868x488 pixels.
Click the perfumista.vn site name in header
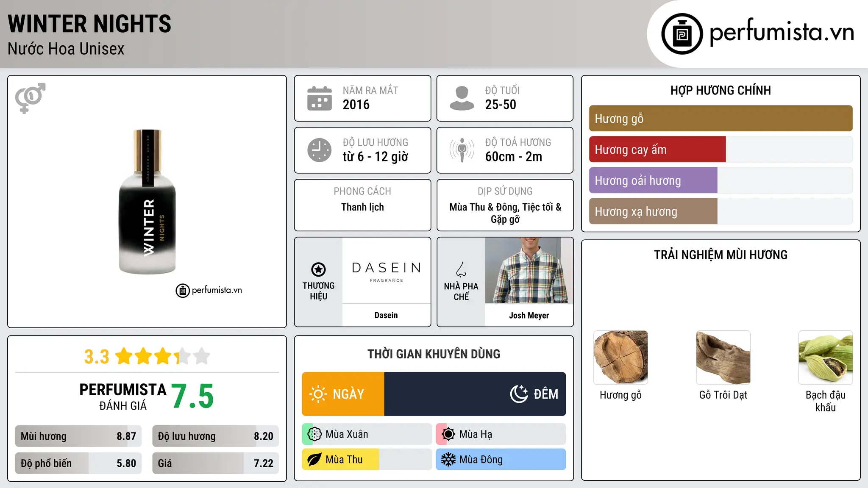pyautogui.click(x=782, y=32)
